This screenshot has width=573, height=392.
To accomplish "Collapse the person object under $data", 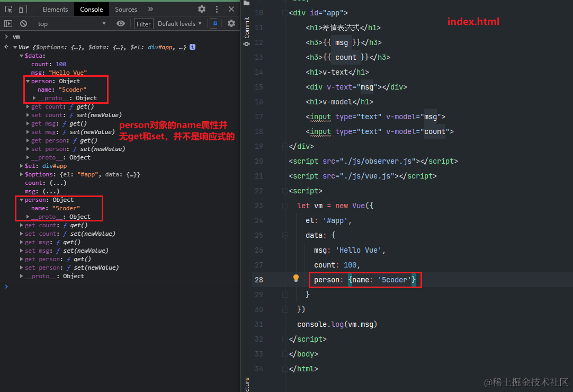I will point(28,81).
